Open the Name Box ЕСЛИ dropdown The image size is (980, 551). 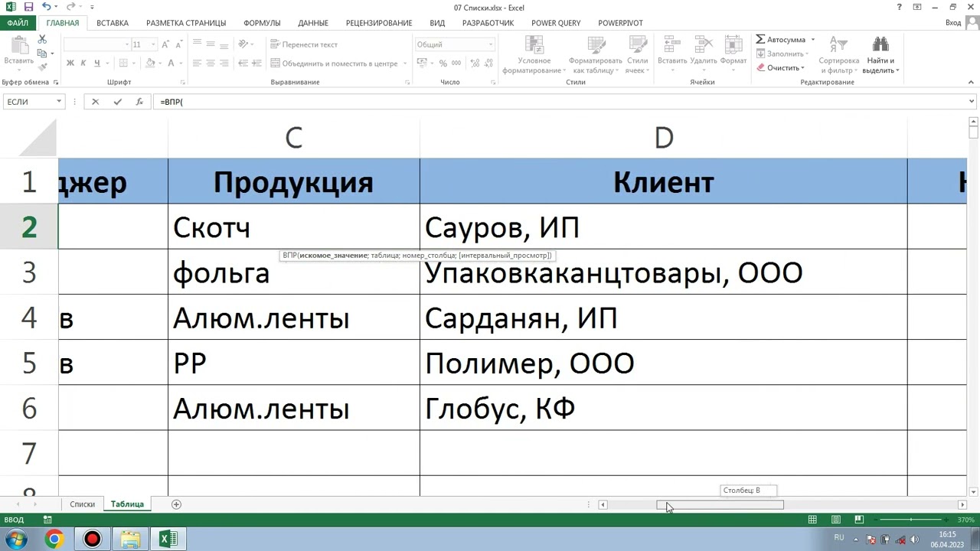58,102
